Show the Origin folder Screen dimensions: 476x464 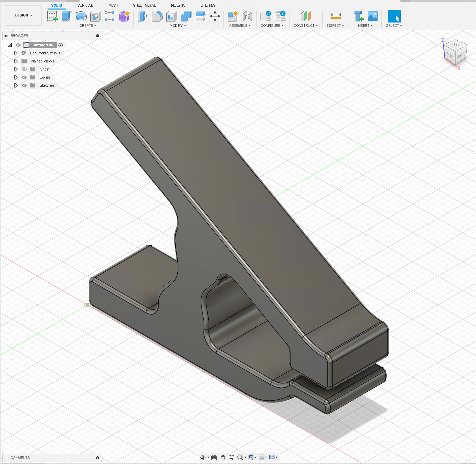pos(24,69)
